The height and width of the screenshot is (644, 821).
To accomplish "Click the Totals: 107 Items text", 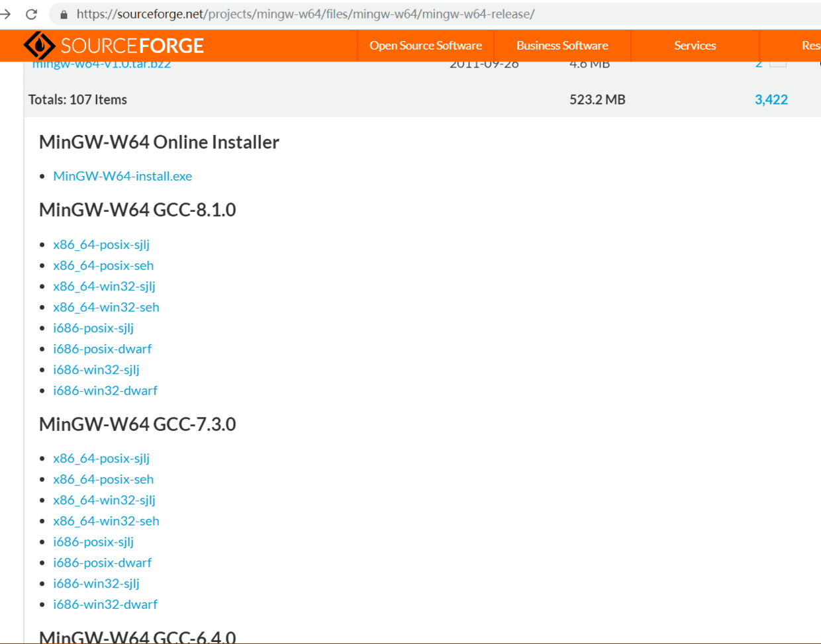I will (77, 99).
